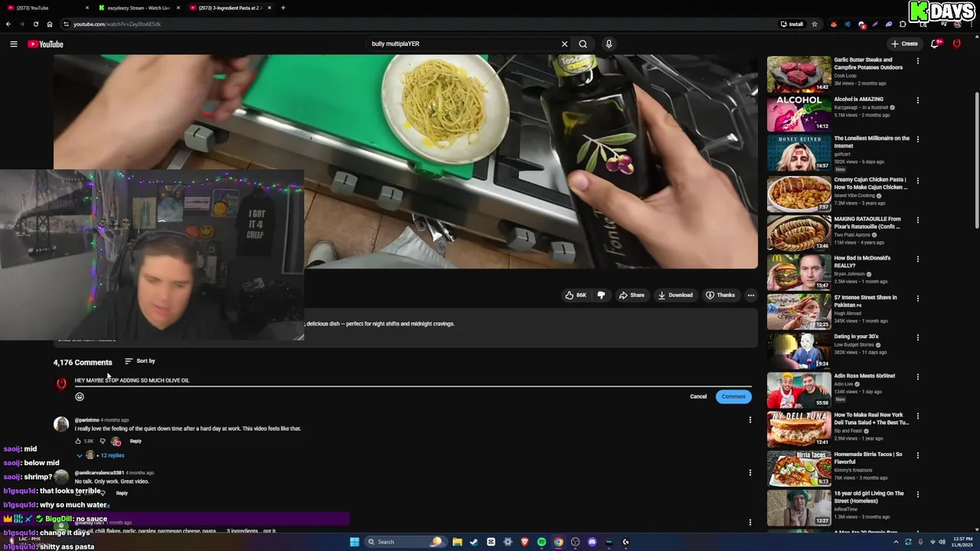
Task: Close the 3-Ingredient Pasta tab
Action: pos(269,8)
